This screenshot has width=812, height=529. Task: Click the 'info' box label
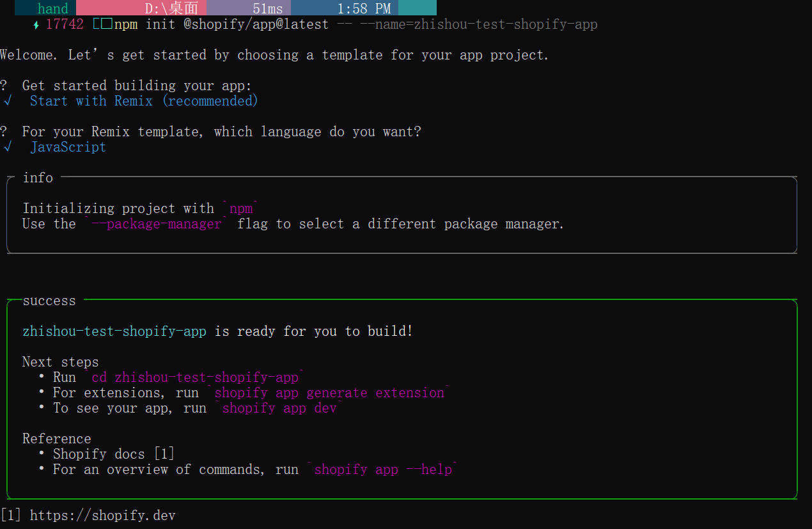(x=38, y=178)
